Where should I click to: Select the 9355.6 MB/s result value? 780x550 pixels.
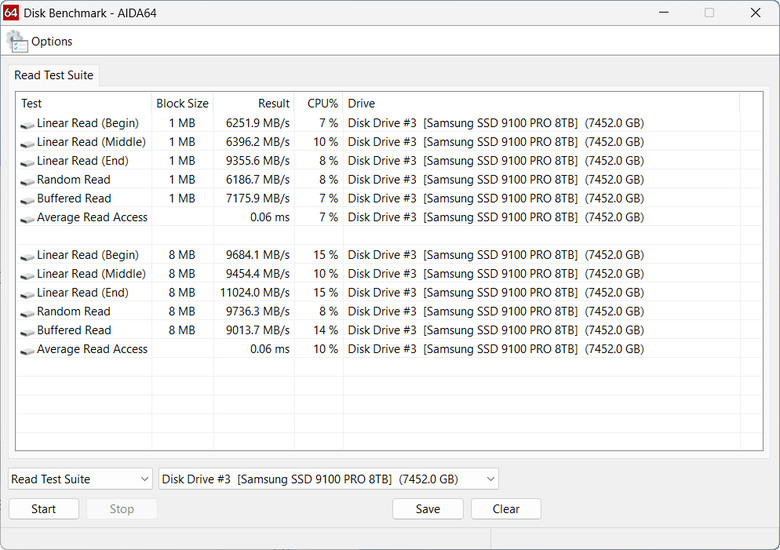coord(258,161)
